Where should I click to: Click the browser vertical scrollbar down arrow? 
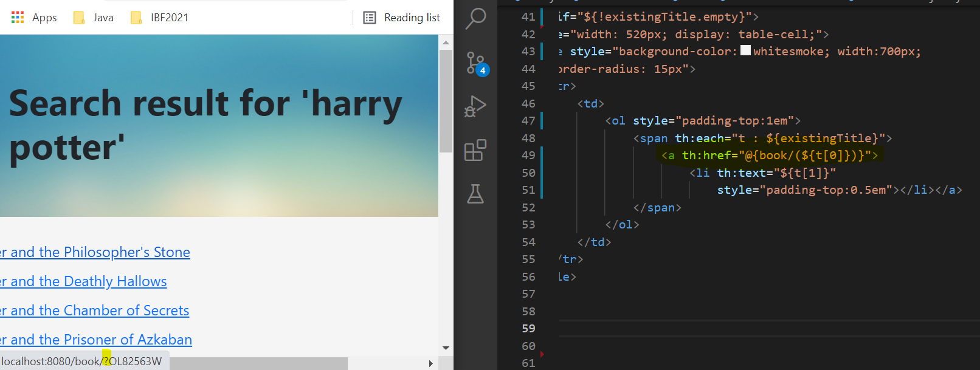point(446,348)
